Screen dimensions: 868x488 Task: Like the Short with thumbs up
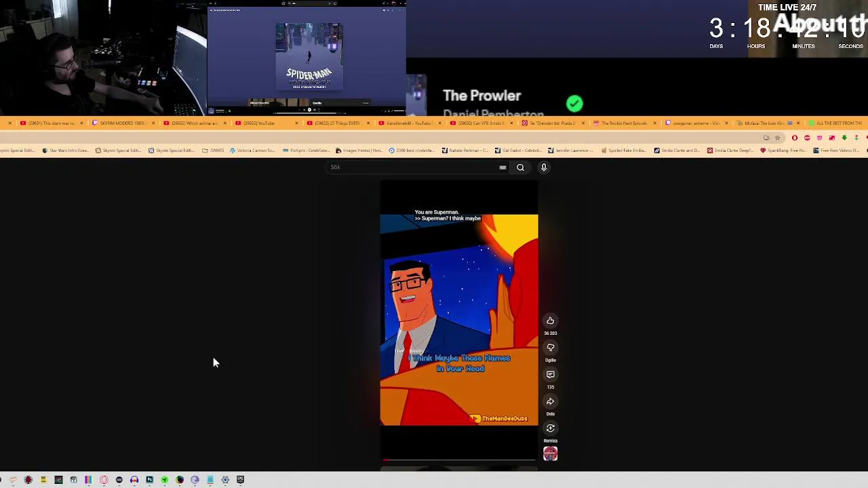[550, 321]
